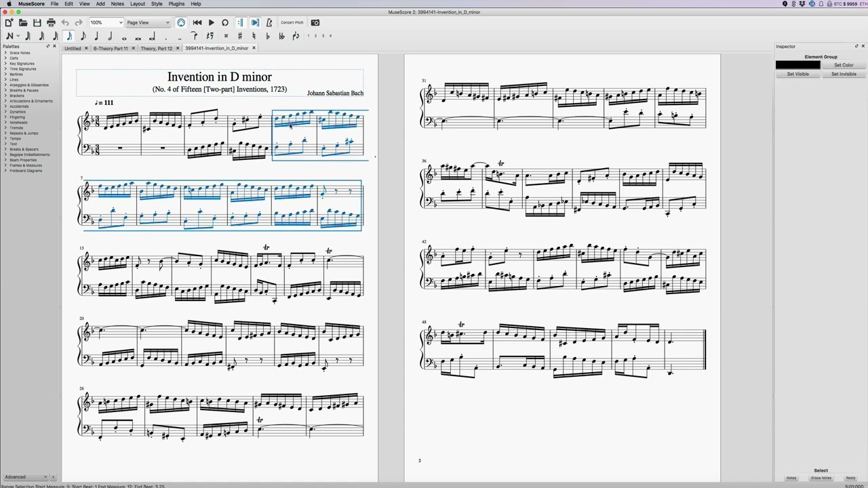The height and width of the screenshot is (488, 868).
Task: Switch to the Untitled score tab
Action: click(x=73, y=49)
